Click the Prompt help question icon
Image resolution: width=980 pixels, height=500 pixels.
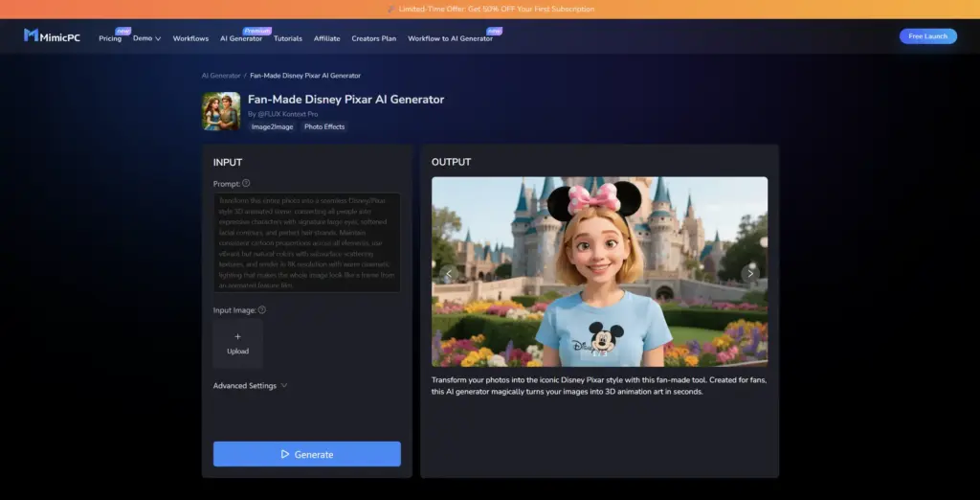pos(246,183)
